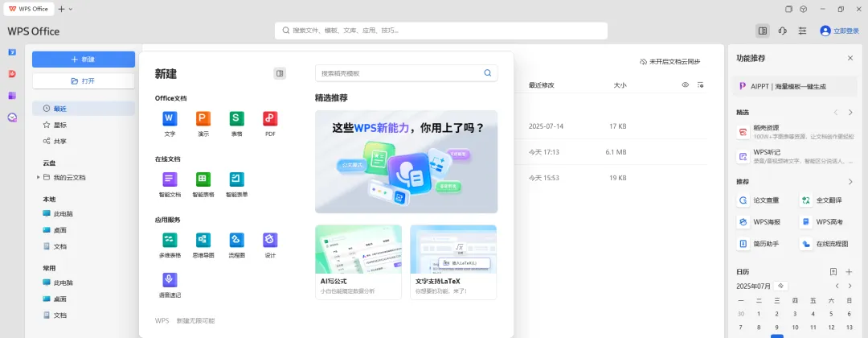Open the purple app icon in left strip
868x338 pixels.
(12, 95)
